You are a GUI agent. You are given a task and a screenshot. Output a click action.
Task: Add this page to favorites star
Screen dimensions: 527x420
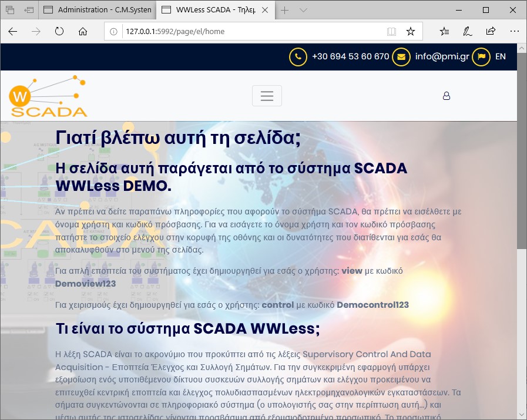(411, 32)
